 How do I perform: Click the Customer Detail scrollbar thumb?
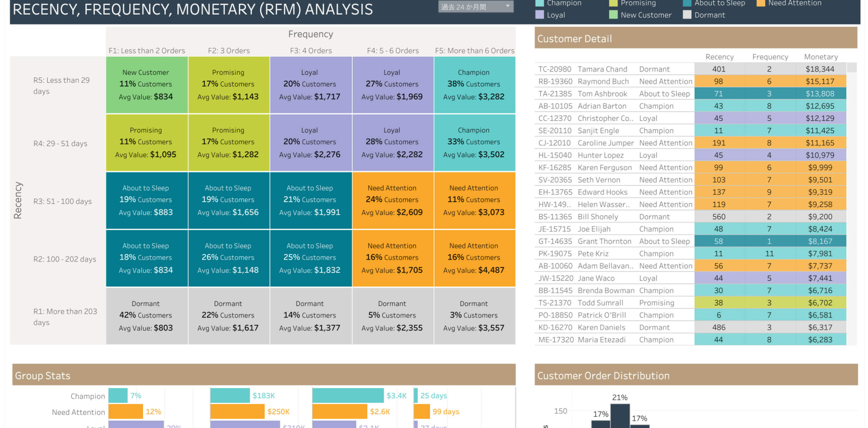851,68
